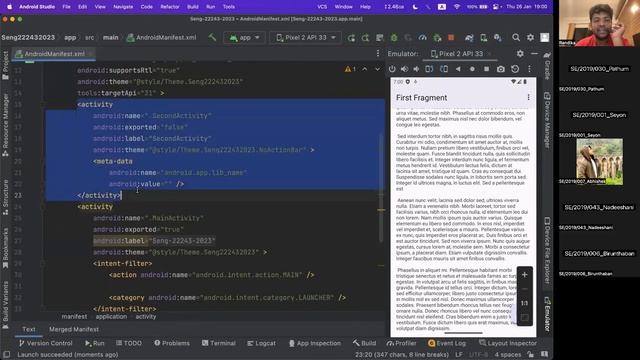This screenshot has height=360, width=640.
Task: Open the App Inspection tool window
Action: tap(315, 343)
